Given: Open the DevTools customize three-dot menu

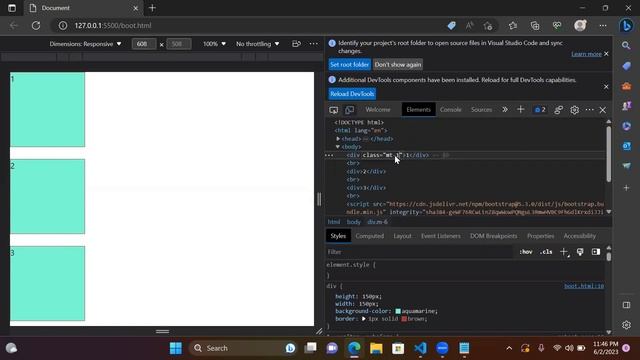Looking at the screenshot, I should point(589,109).
